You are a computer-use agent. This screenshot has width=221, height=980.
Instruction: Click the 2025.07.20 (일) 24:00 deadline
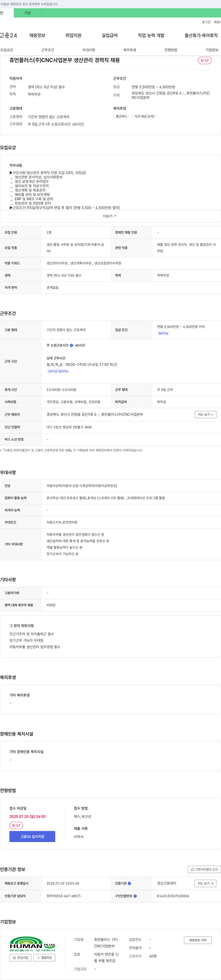[x=27, y=817]
